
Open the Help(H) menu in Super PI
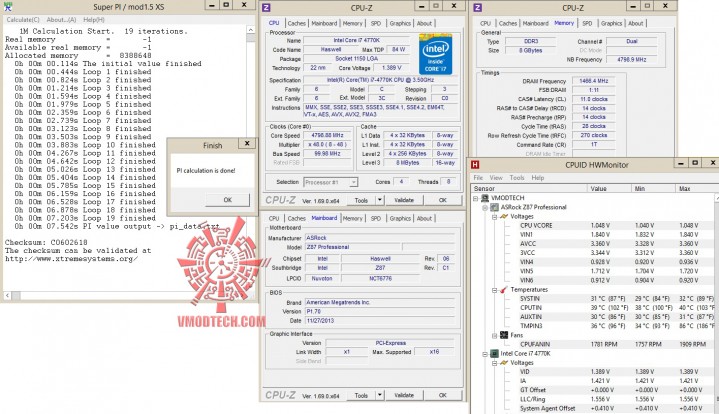point(94,20)
